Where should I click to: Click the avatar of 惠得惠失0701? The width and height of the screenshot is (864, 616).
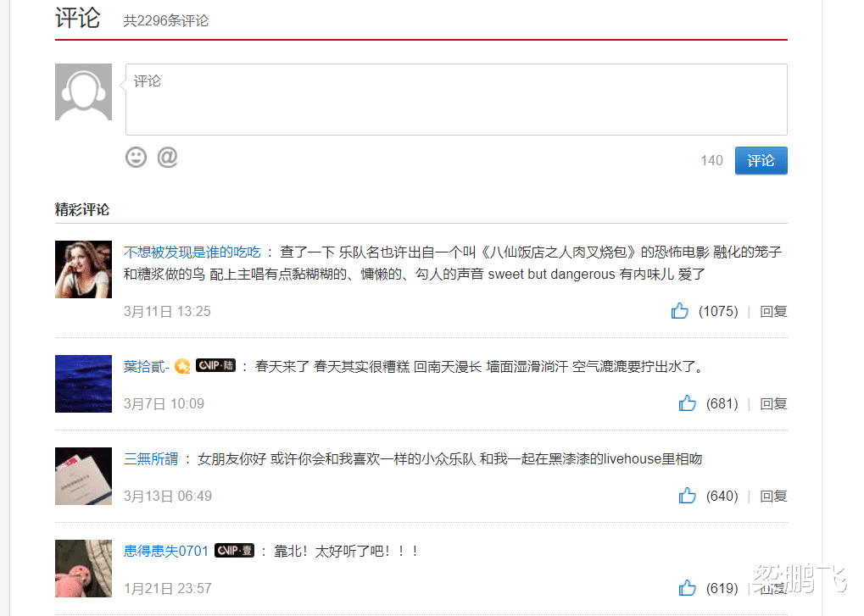point(82,568)
